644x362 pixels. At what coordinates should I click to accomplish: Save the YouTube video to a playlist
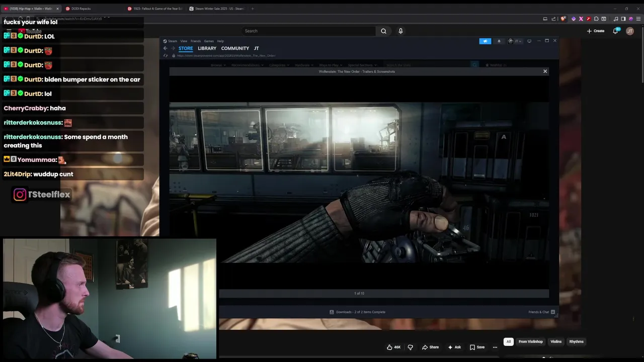(477, 347)
